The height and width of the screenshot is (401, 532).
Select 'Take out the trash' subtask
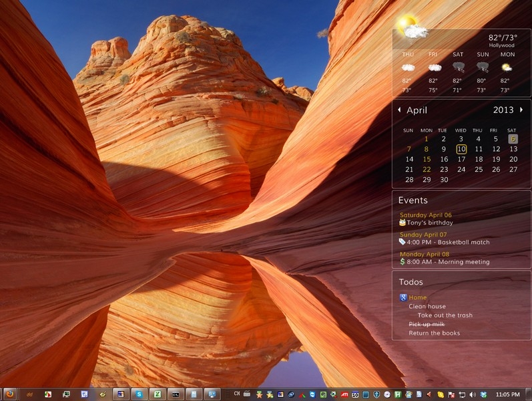point(445,315)
